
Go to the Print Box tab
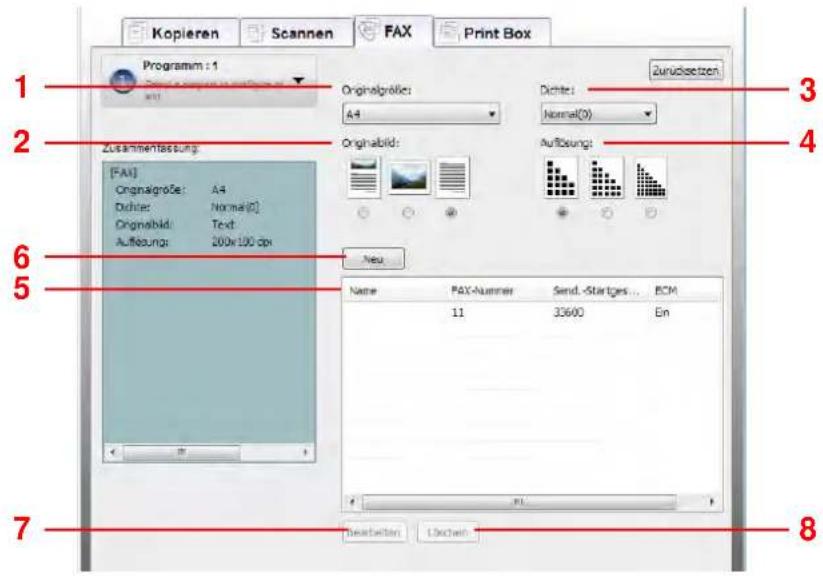pyautogui.click(x=492, y=33)
